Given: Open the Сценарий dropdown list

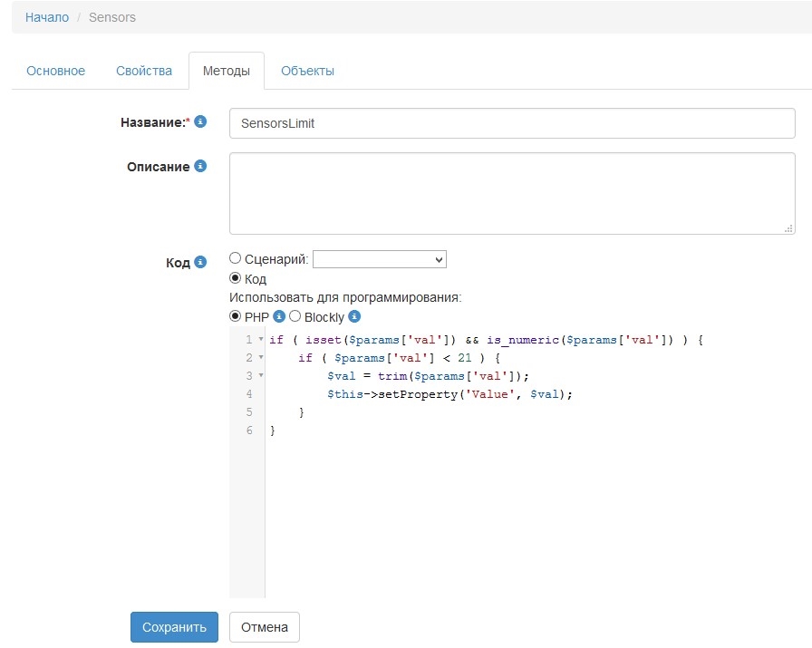Looking at the screenshot, I should (x=380, y=259).
